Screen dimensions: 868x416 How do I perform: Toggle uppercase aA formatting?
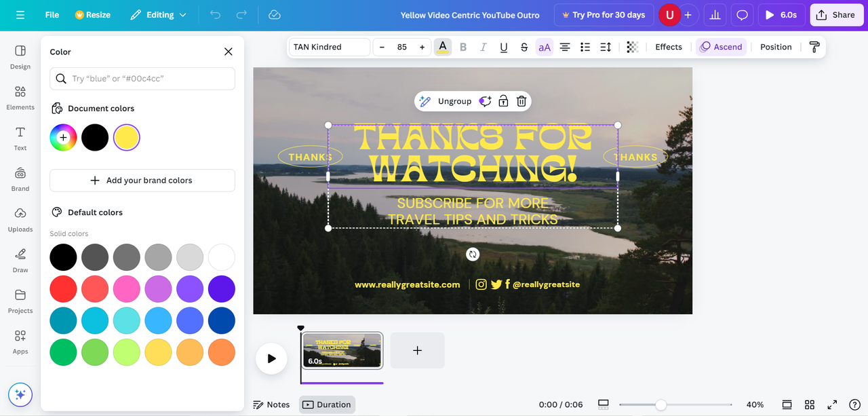(545, 47)
